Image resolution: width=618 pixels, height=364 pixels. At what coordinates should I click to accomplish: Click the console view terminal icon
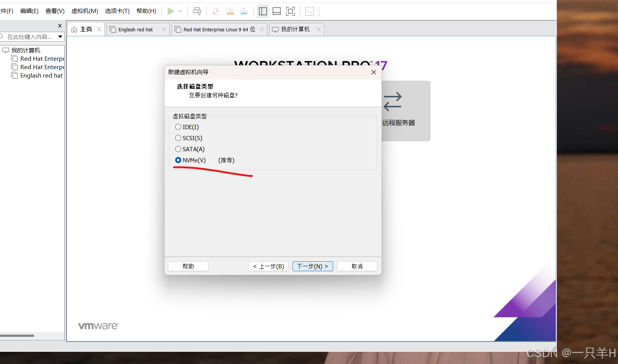click(x=309, y=11)
